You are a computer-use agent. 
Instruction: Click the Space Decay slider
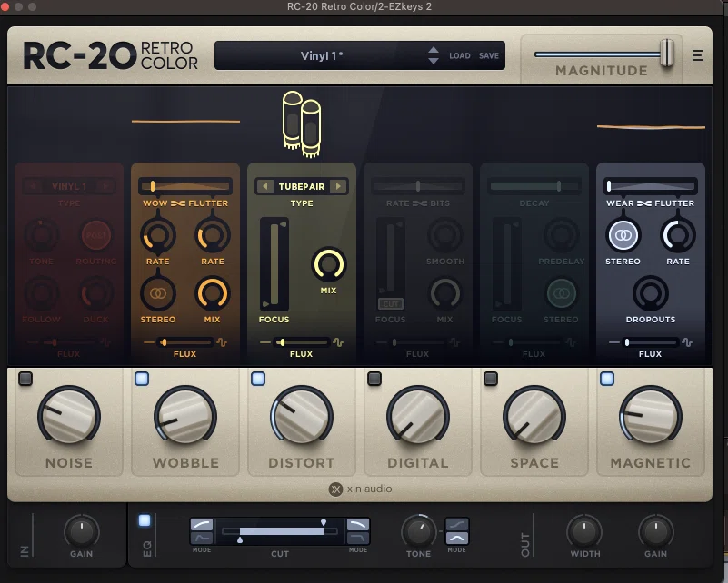pyautogui.click(x=534, y=186)
